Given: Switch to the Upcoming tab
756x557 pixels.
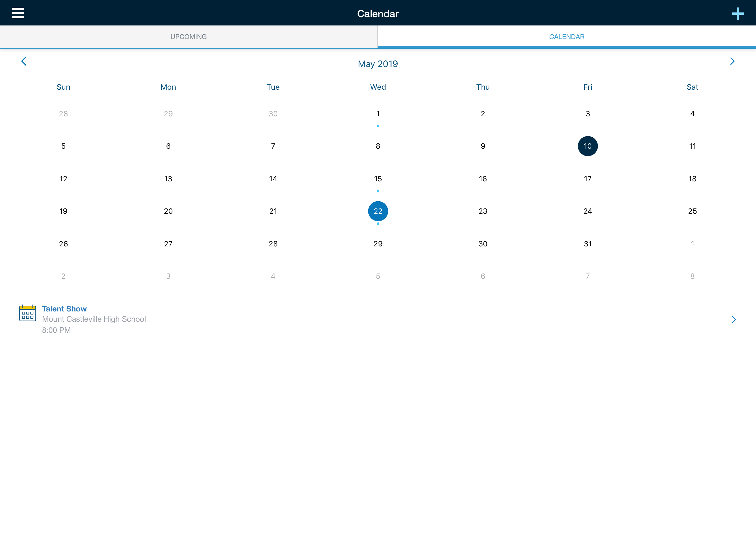Looking at the screenshot, I should tap(188, 37).
